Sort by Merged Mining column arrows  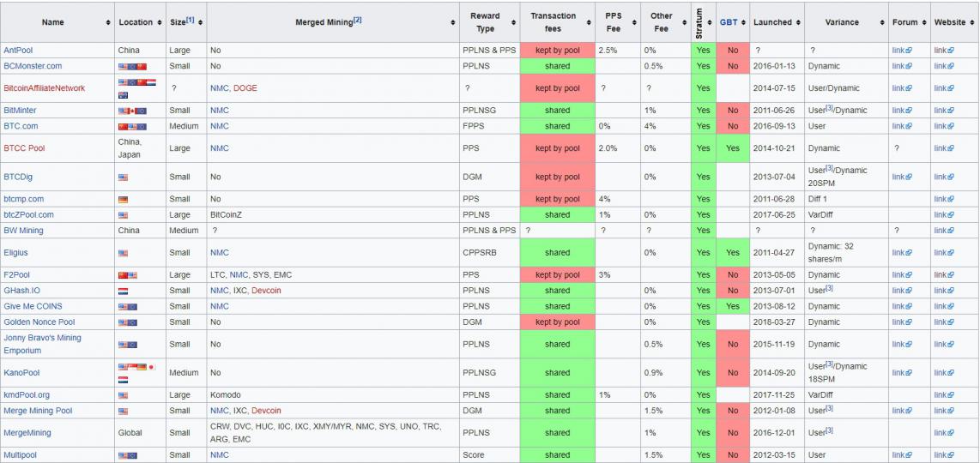453,22
